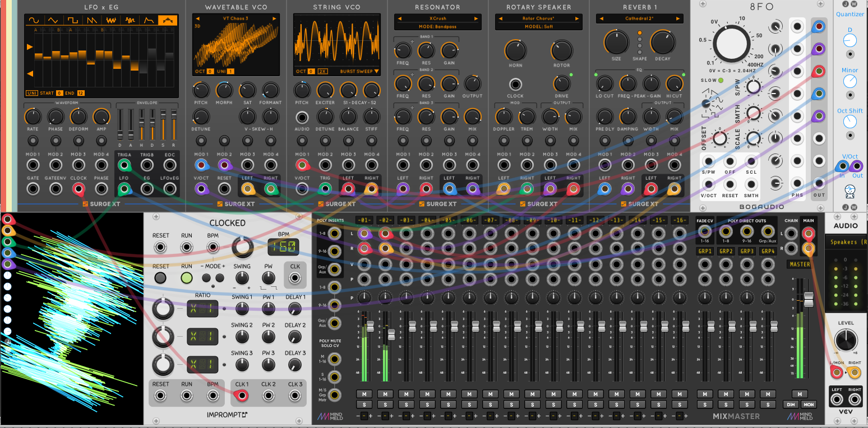Select the square wave LFO shape icon

pyautogui.click(x=72, y=20)
